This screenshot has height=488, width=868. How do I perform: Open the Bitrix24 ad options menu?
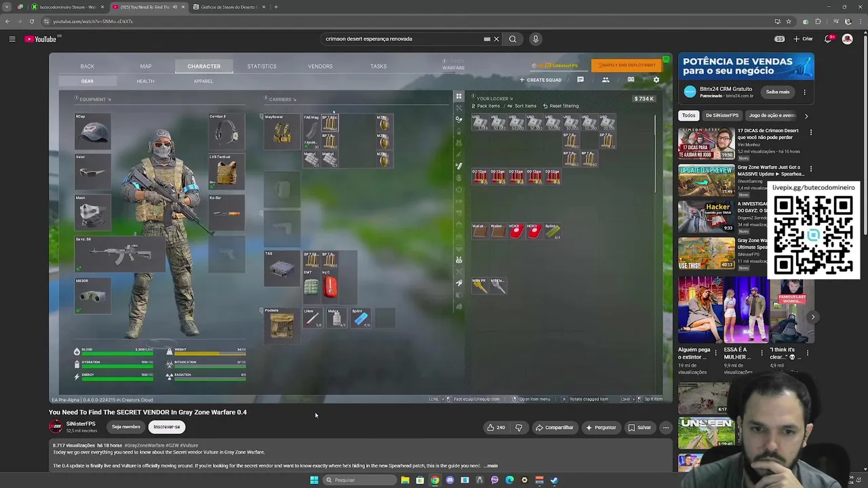coord(805,91)
